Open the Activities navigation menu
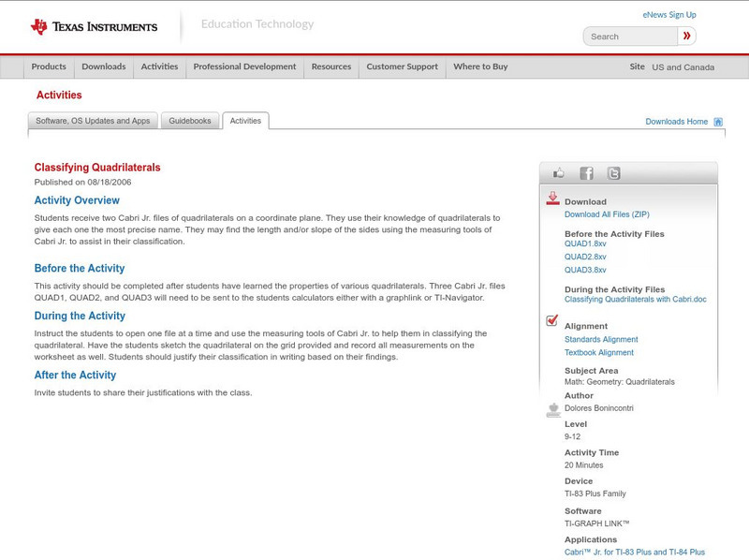Screen dimensions: 749x560 point(159,66)
